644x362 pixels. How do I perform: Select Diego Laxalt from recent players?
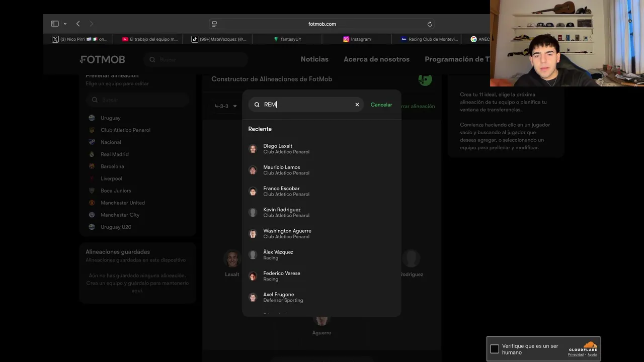pyautogui.click(x=321, y=149)
